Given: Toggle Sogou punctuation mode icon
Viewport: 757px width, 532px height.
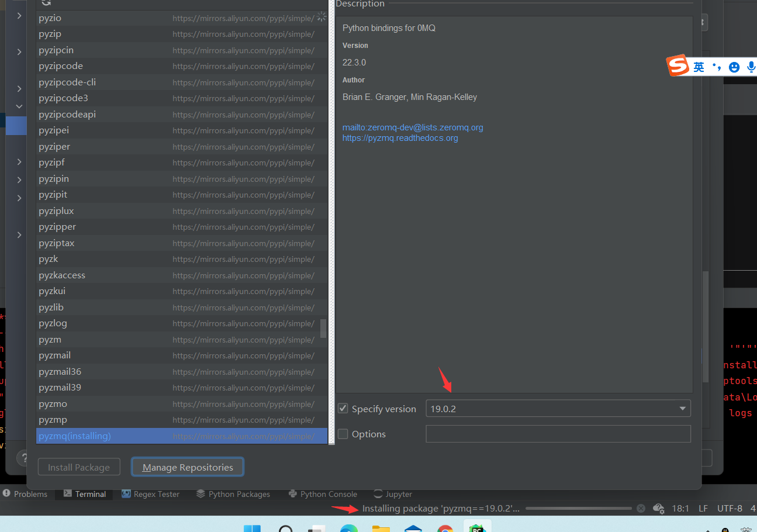Looking at the screenshot, I should 717,67.
